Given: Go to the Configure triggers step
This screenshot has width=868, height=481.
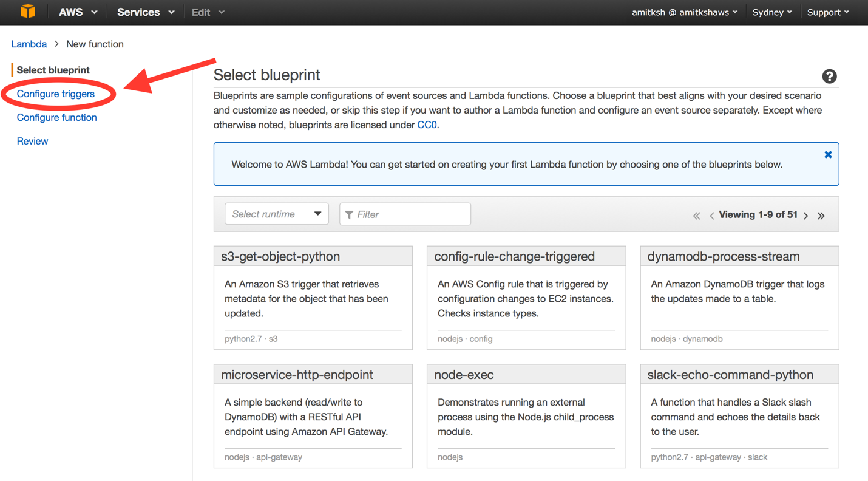Looking at the screenshot, I should pos(56,94).
